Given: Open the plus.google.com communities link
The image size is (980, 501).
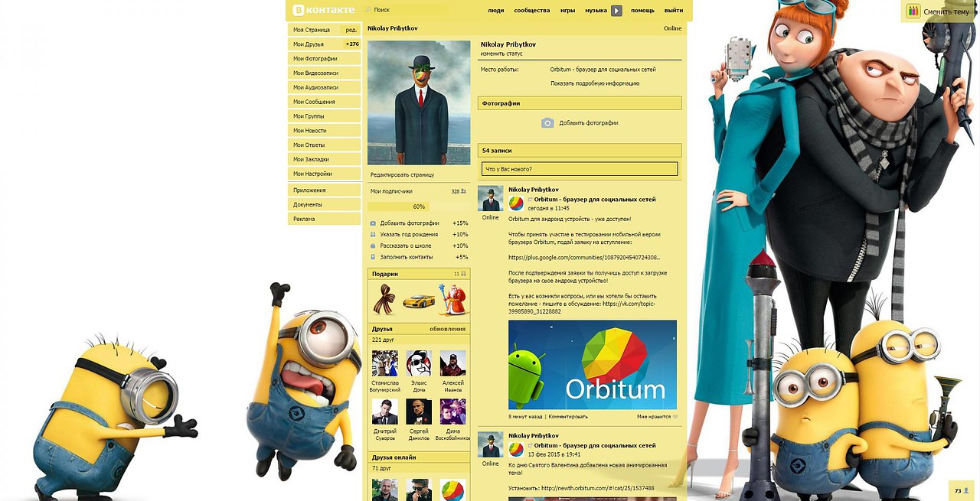Looking at the screenshot, I should coord(584,258).
